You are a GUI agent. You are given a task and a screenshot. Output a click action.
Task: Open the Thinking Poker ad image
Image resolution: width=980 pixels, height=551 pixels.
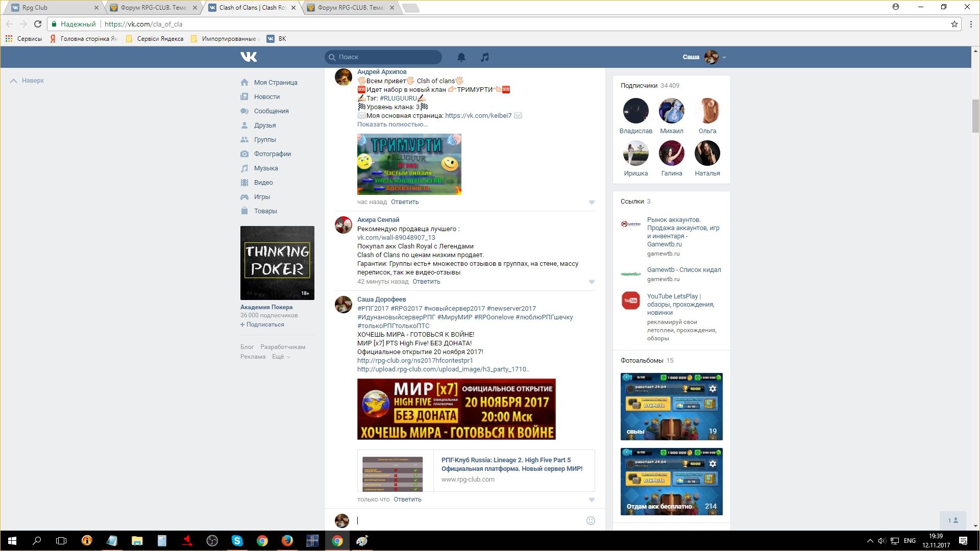277,263
